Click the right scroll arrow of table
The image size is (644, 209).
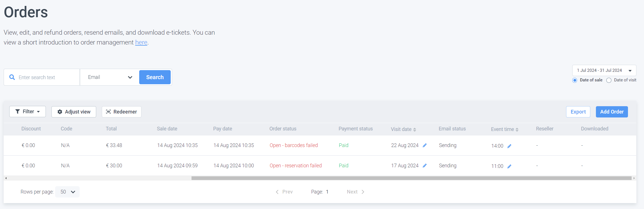634,178
